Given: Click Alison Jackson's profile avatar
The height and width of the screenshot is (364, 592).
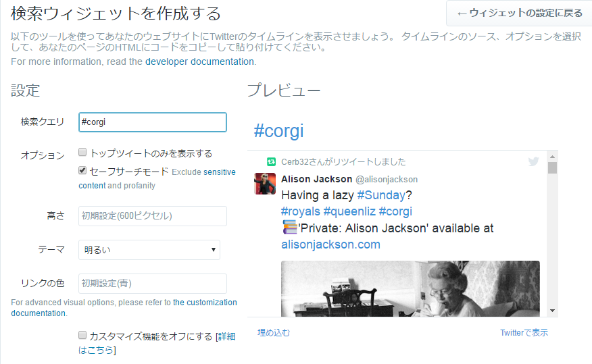Looking at the screenshot, I should (265, 184).
